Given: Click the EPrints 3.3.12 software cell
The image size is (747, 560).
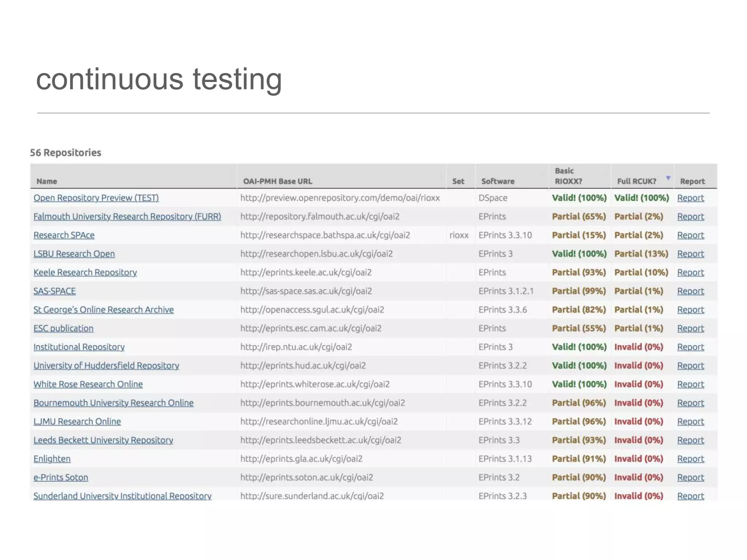Looking at the screenshot, I should coord(505,421).
